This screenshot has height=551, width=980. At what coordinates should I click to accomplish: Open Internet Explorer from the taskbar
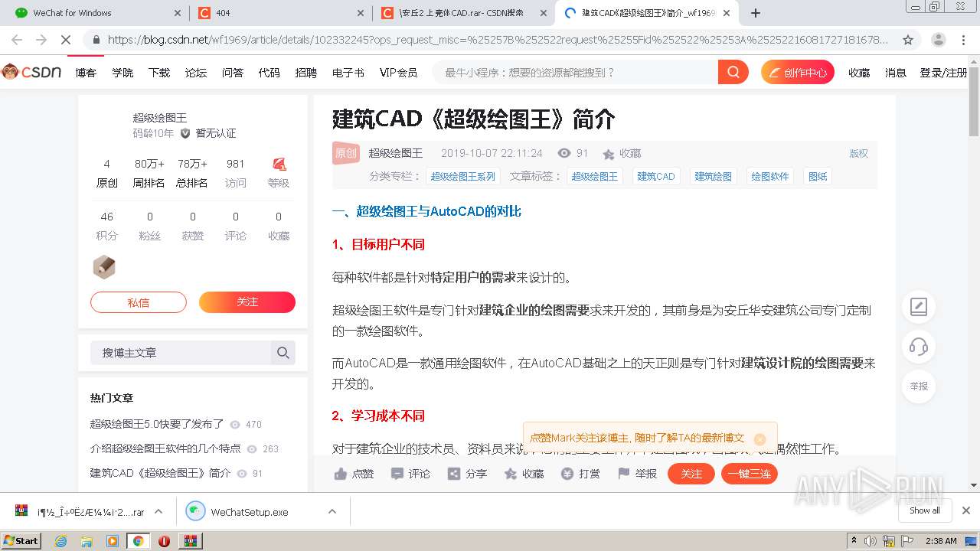(61, 541)
